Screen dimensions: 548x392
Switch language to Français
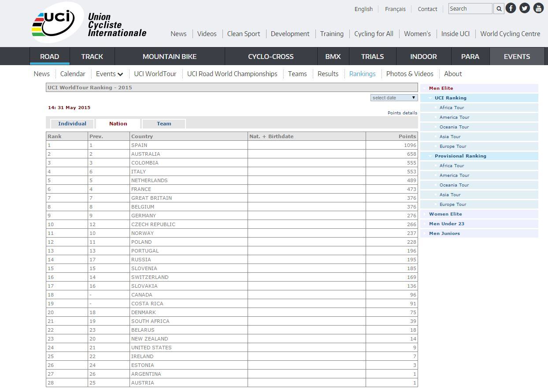(395, 9)
